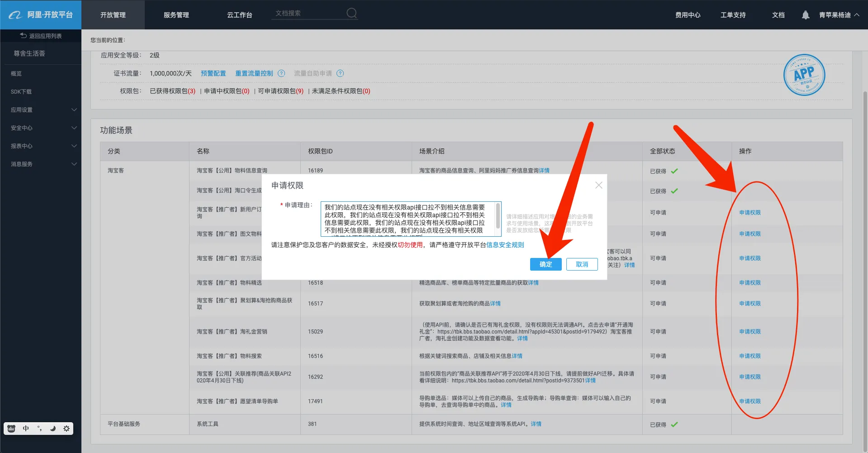868x453 pixels.
Task: Click 申请权限 for 图文物料 row
Action: pyautogui.click(x=750, y=234)
